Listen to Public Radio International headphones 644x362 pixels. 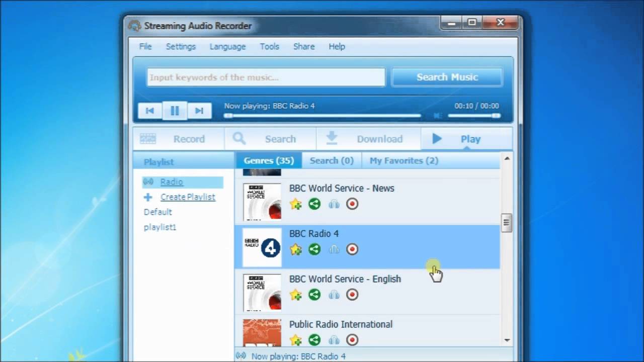(334, 340)
